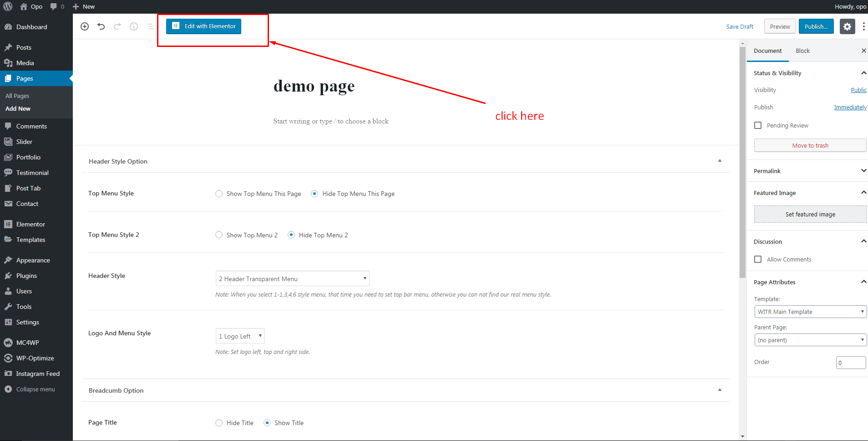The height and width of the screenshot is (441, 868).
Task: Open Testimonial in the admin sidebar
Action: (x=36, y=173)
